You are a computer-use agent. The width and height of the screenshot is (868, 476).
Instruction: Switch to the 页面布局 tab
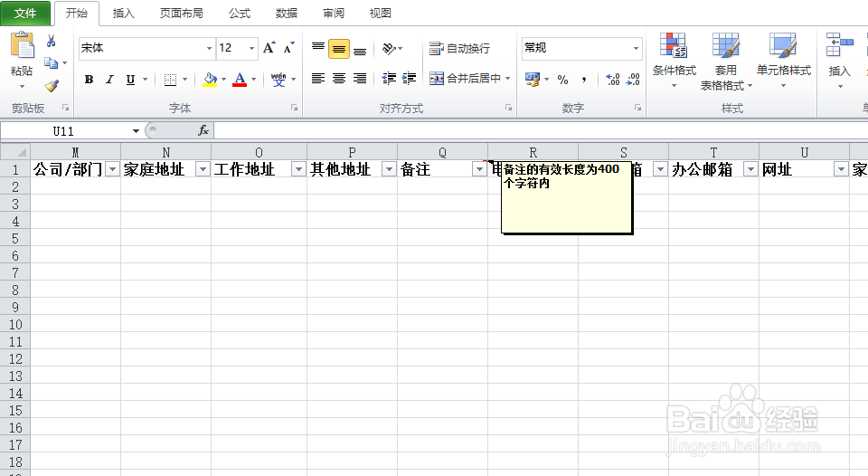[181, 14]
